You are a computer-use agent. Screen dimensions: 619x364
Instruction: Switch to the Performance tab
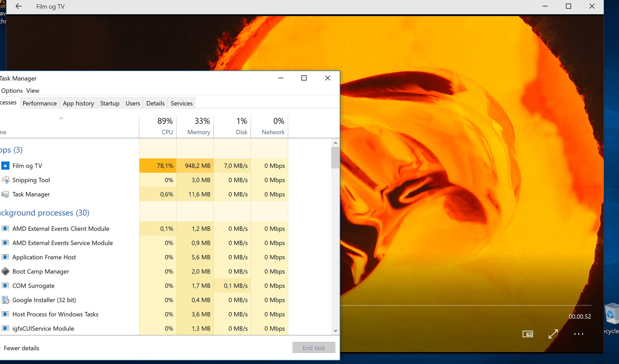point(39,103)
